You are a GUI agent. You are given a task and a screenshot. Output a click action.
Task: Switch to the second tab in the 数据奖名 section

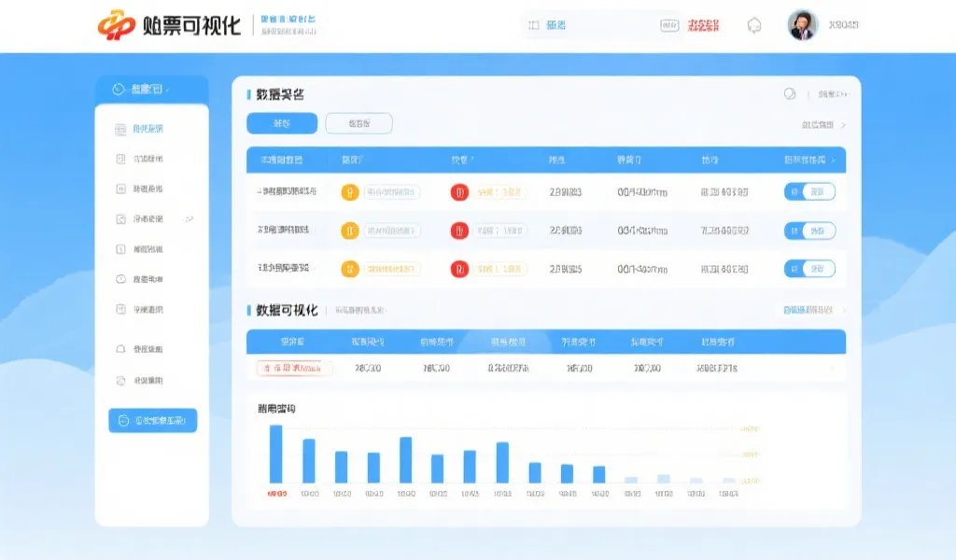[x=358, y=122]
